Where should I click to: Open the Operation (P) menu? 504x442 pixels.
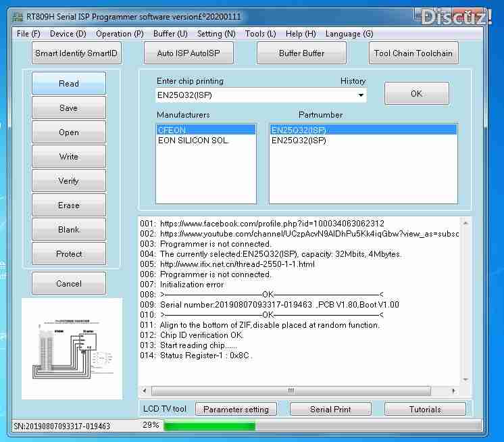tap(120, 34)
